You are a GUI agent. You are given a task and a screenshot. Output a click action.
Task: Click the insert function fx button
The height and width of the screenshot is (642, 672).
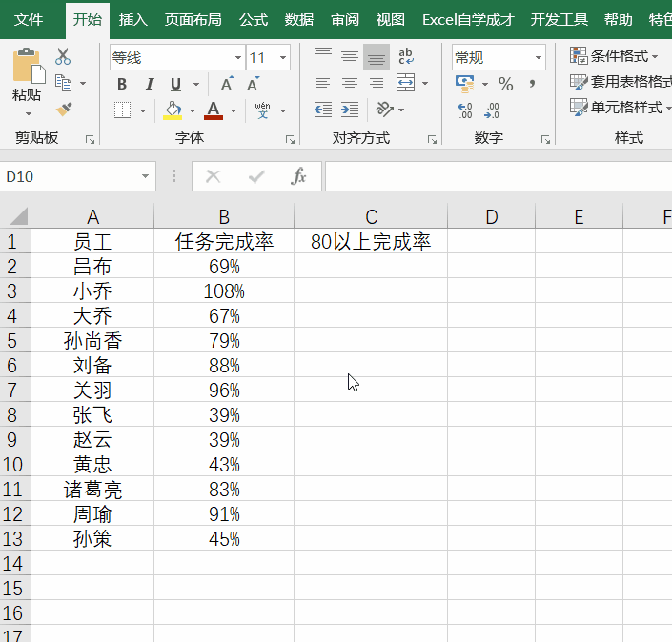point(298,176)
